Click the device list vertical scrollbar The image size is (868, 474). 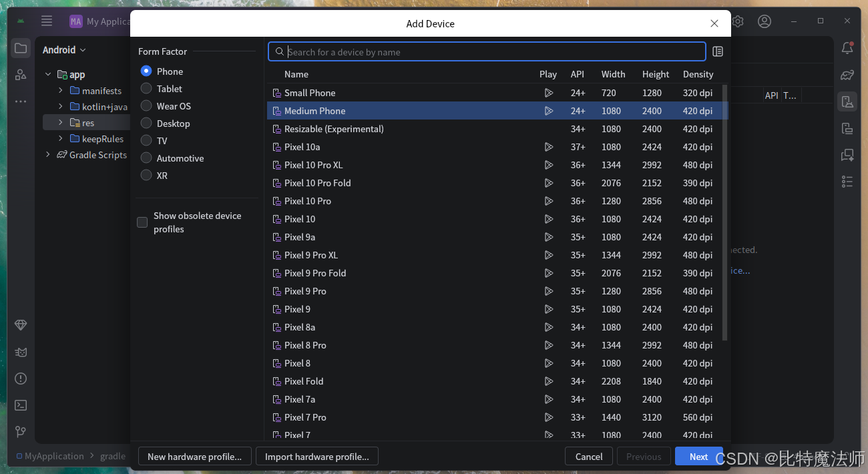pos(725,212)
